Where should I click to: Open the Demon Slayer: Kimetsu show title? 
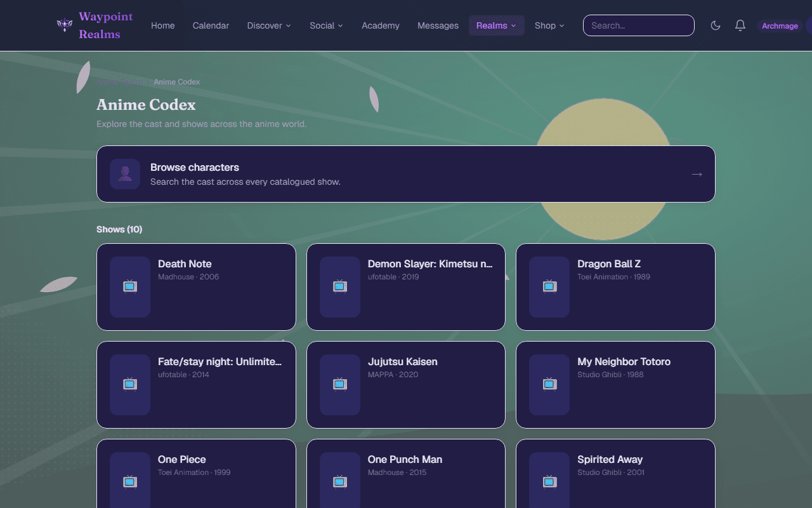[x=430, y=264]
